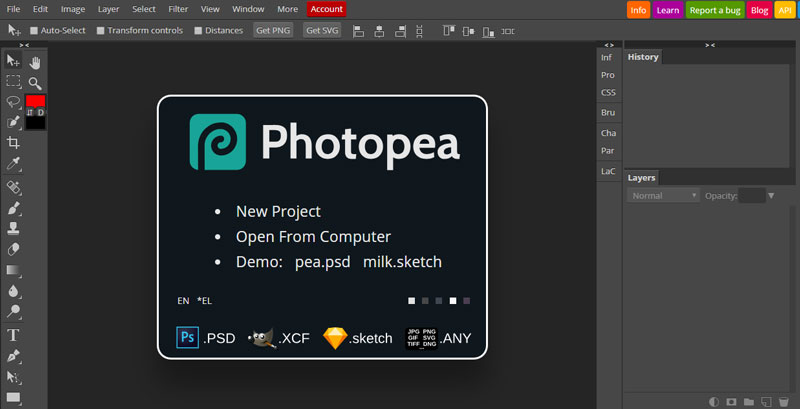Click the new adjustment layer half-circle icon
800x409 pixels.
(x=714, y=401)
